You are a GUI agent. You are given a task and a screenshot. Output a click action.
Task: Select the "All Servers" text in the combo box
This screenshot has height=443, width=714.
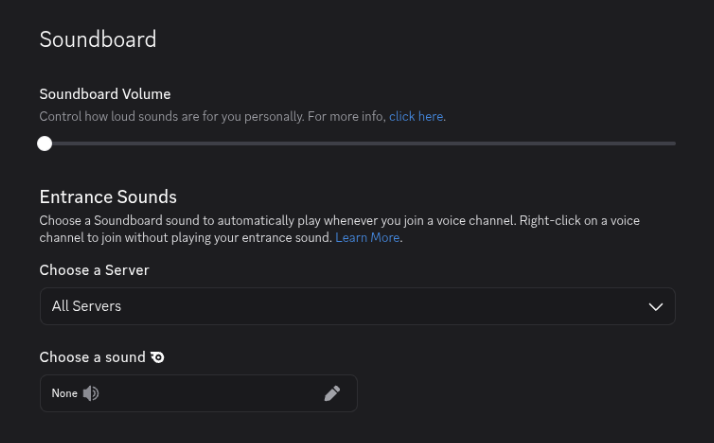(86, 306)
